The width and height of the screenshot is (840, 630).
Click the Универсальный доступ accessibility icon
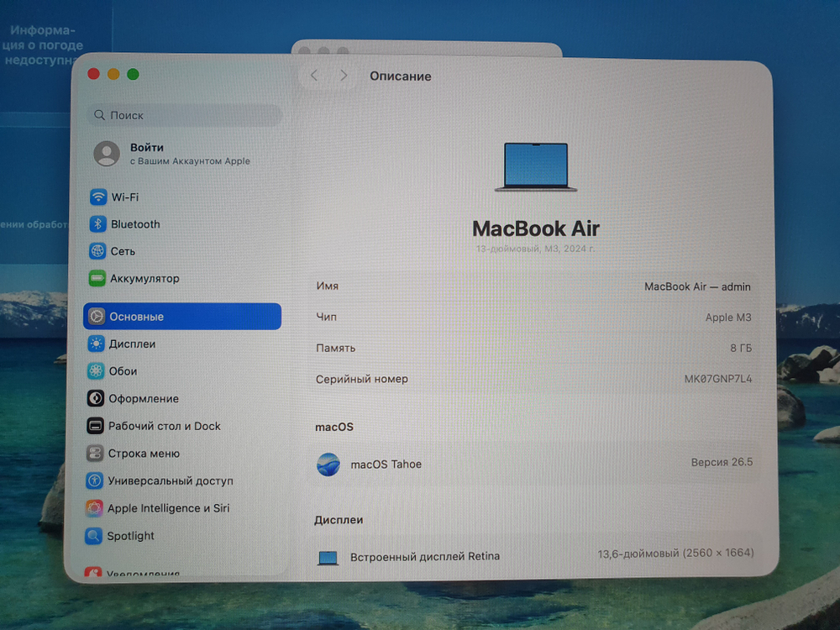[x=94, y=480]
